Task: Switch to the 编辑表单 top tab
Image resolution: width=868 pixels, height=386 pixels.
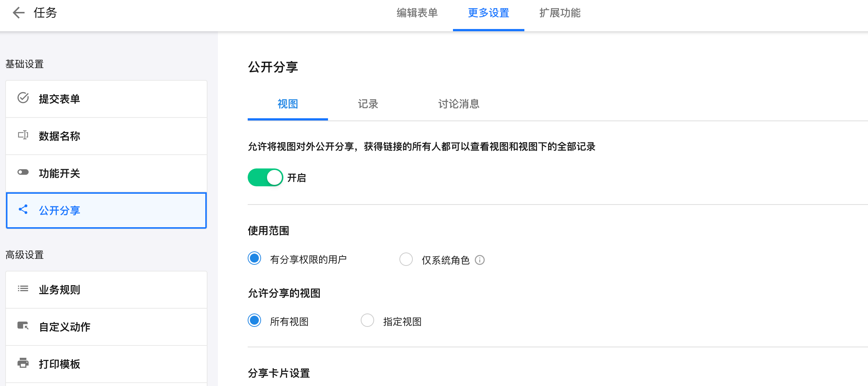Action: pyautogui.click(x=417, y=13)
